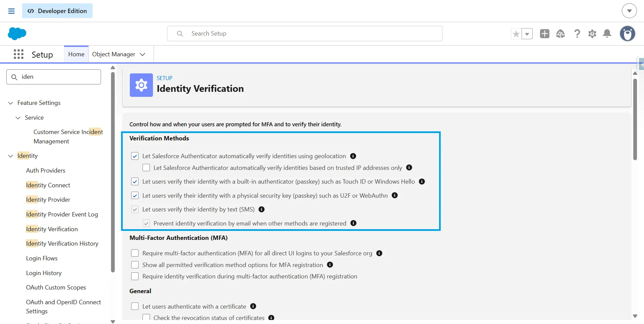644x324 pixels.
Task: Click the Salesforce cloud logo
Action: [17, 34]
